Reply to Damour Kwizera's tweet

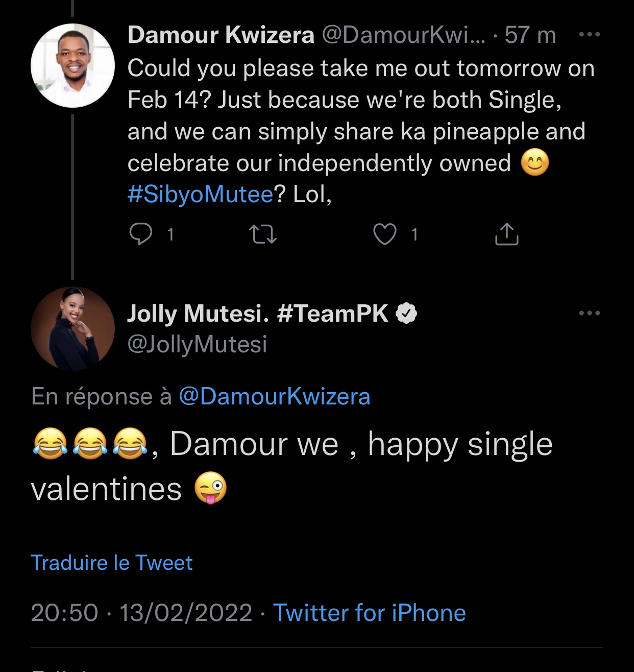point(141,234)
